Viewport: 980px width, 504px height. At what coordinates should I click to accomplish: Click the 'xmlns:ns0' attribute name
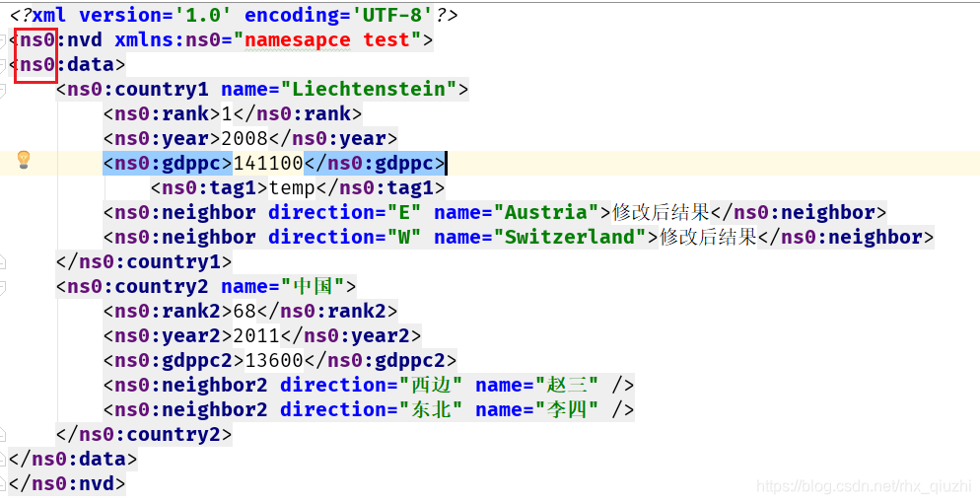point(168,40)
